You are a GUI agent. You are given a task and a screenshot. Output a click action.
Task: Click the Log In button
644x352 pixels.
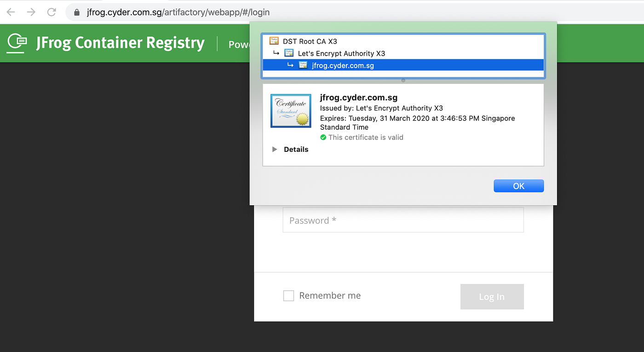492,297
